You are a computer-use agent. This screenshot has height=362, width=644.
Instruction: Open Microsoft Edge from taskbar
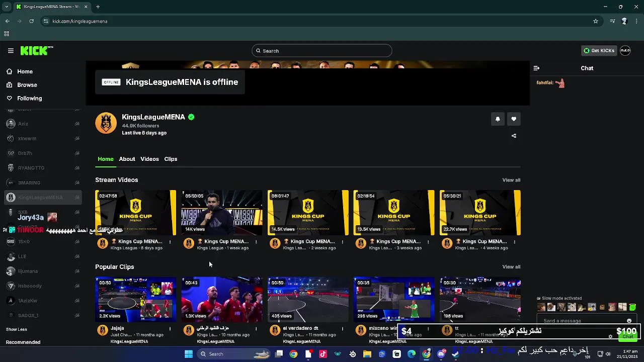click(x=412, y=354)
